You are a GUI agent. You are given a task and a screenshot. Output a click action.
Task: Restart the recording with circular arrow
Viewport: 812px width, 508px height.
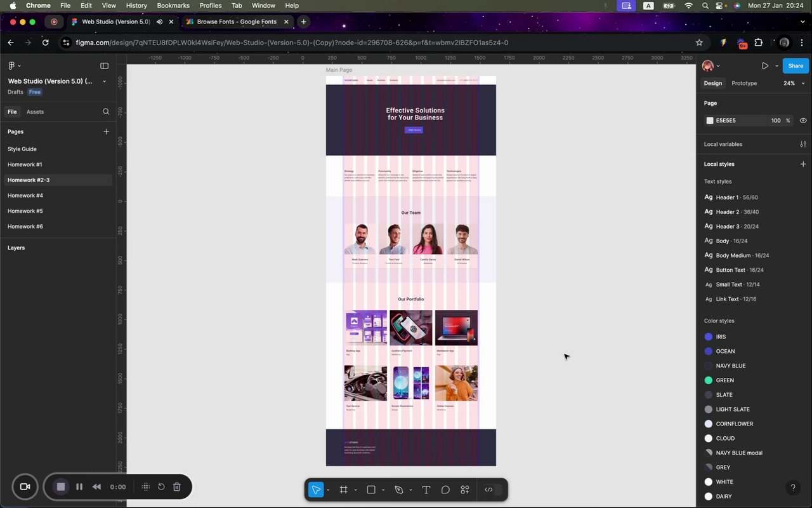click(x=161, y=487)
